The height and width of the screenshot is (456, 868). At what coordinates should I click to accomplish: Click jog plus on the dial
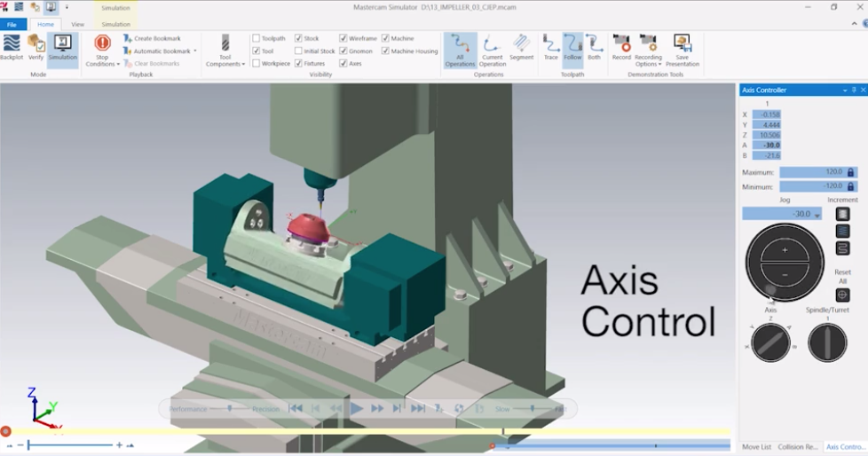[785, 250]
